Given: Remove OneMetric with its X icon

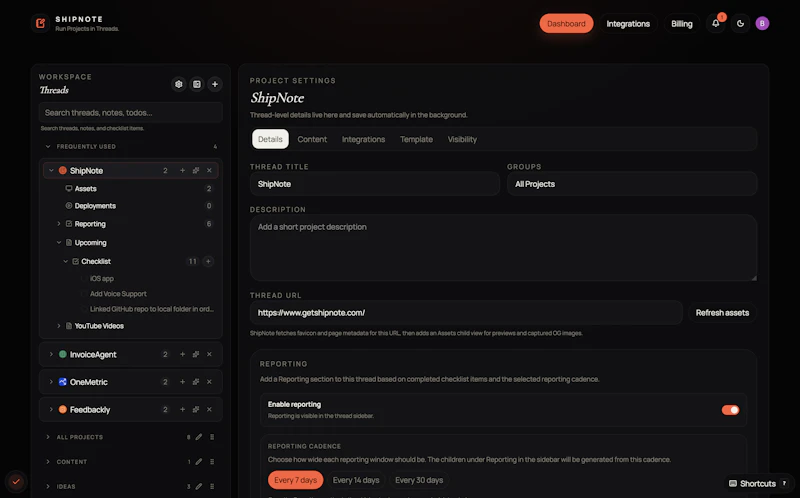Looking at the screenshot, I should (209, 382).
